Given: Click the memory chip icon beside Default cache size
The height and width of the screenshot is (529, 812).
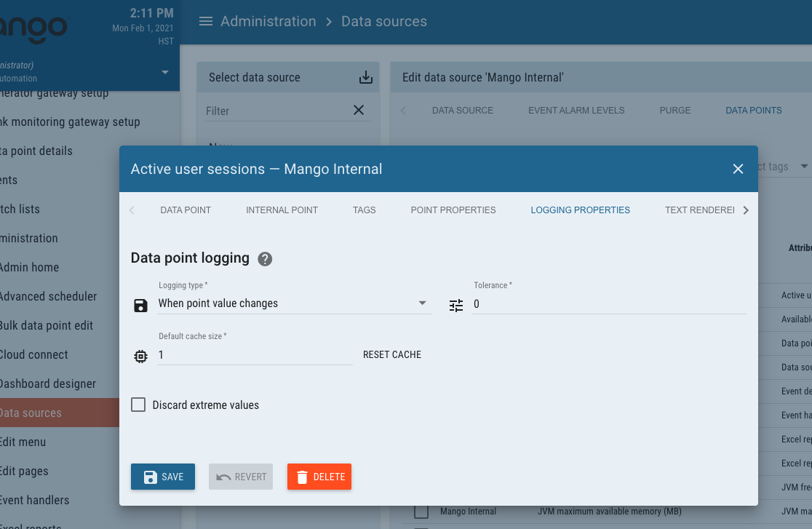Looking at the screenshot, I should click(140, 355).
